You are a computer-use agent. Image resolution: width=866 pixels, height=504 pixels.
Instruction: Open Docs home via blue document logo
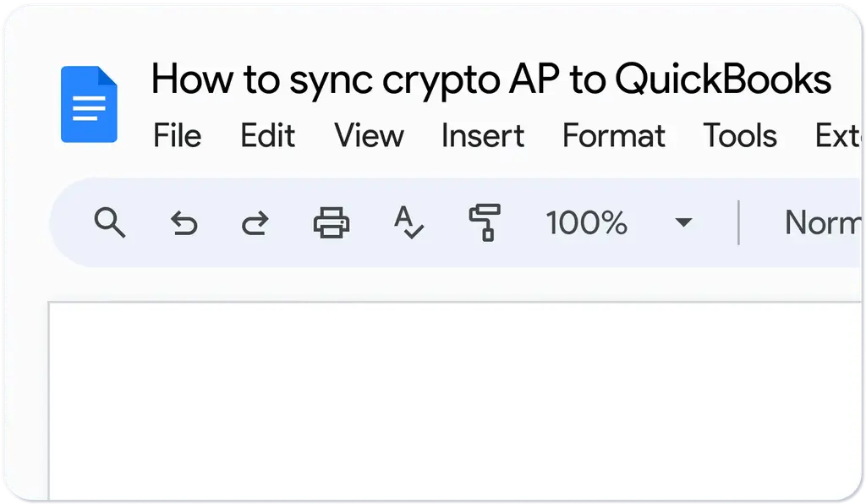coord(89,104)
